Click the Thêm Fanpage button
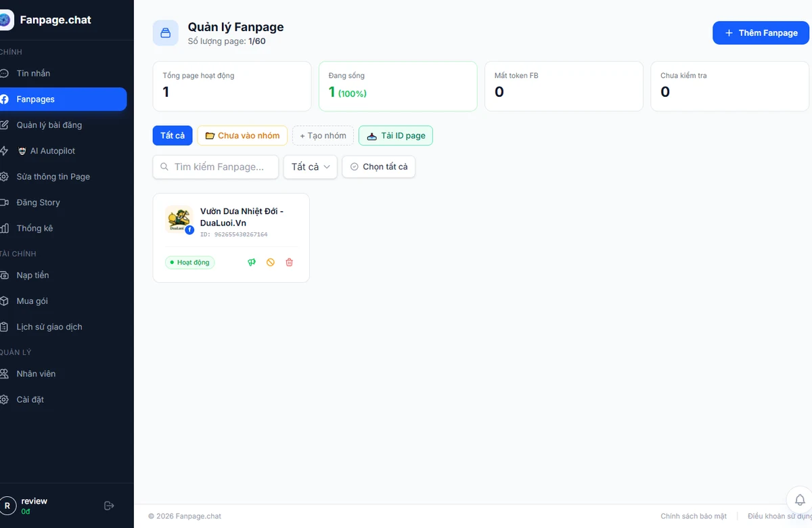Viewport: 812px width, 528px height. point(761,32)
